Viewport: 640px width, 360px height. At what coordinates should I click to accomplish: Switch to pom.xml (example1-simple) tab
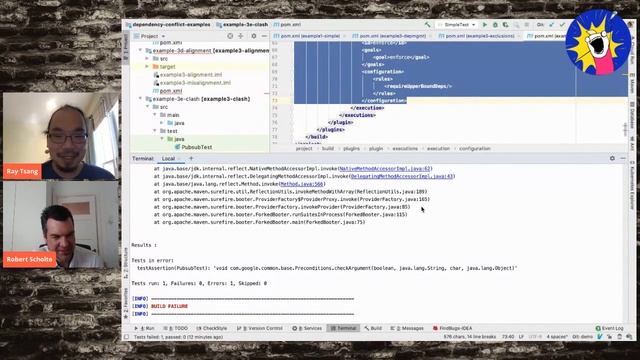coord(309,36)
